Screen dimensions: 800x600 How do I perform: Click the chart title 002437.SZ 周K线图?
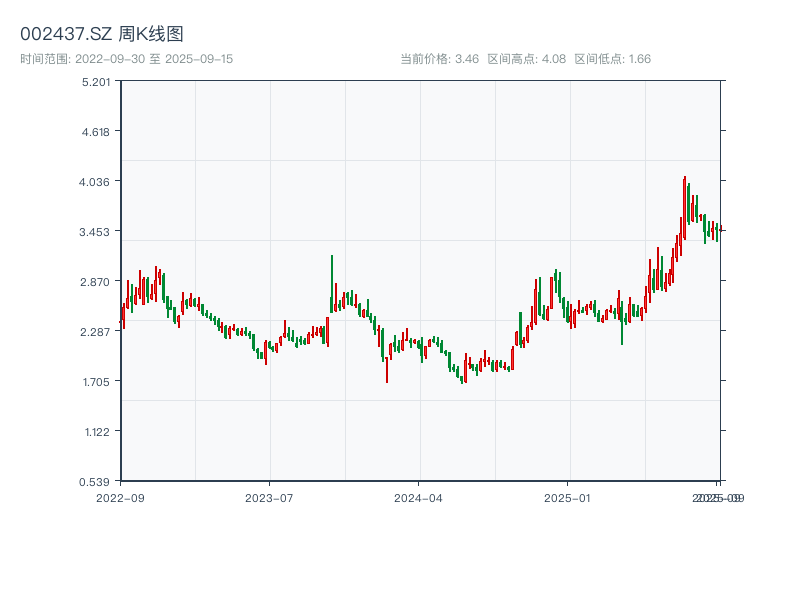pyautogui.click(x=102, y=34)
